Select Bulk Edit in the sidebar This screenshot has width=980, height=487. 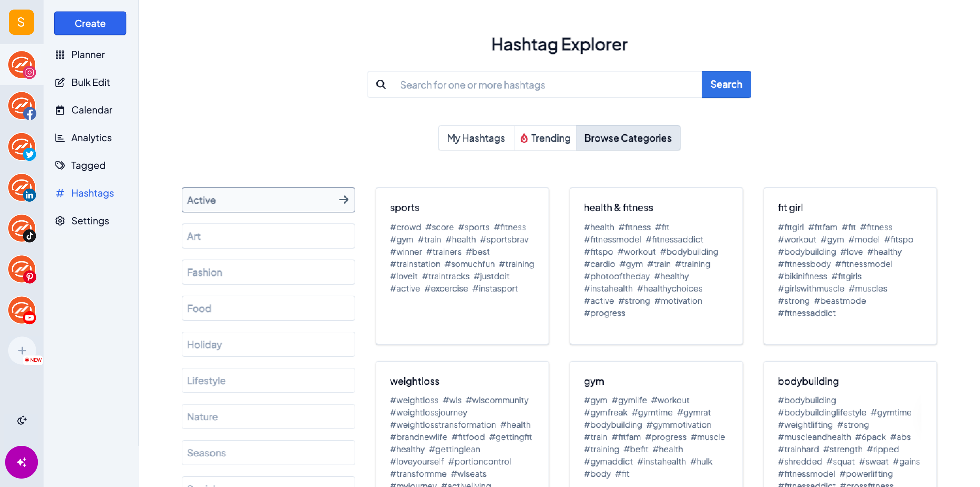(90, 82)
